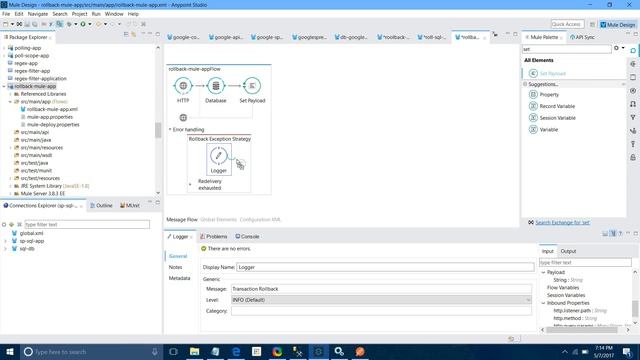The image size is (640, 360).
Task: Click Collapse All icon in Package Explorer
Action: pos(126,35)
